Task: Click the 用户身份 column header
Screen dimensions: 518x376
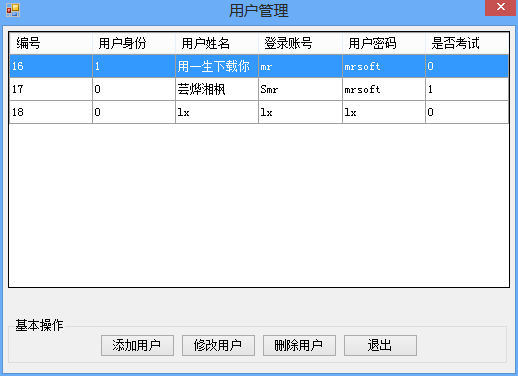Action: (134, 43)
